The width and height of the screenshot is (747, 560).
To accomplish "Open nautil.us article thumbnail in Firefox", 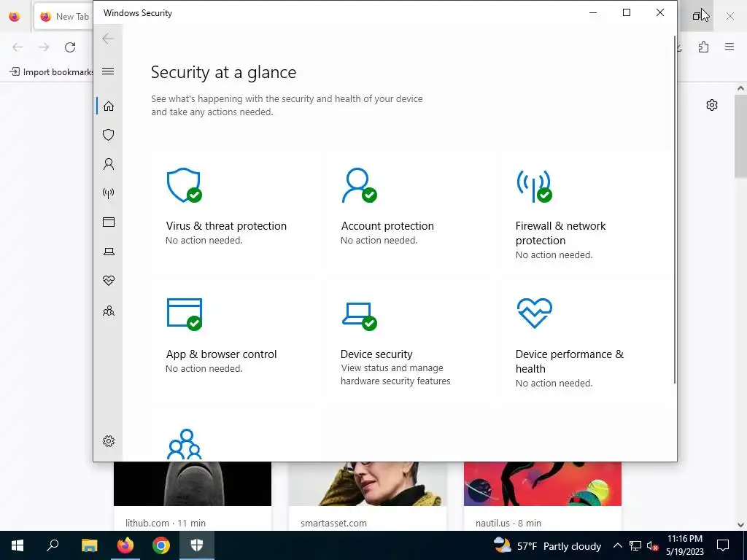I will coord(543,483).
